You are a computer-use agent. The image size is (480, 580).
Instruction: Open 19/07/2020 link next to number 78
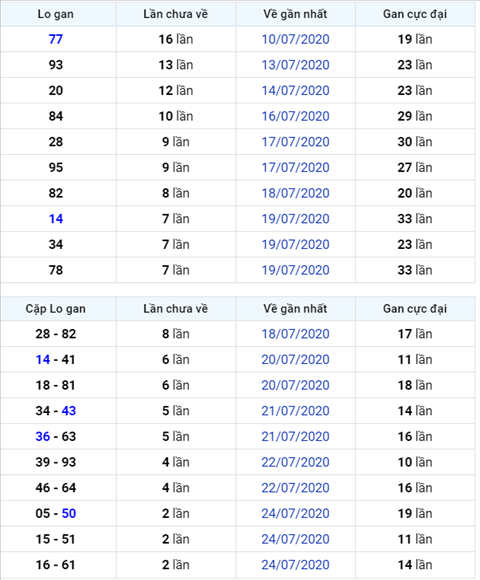pyautogui.click(x=295, y=270)
